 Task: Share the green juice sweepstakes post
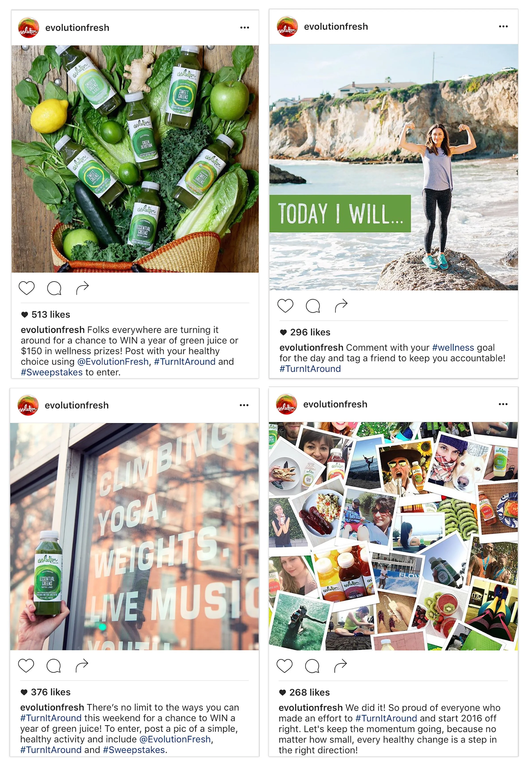click(82, 288)
